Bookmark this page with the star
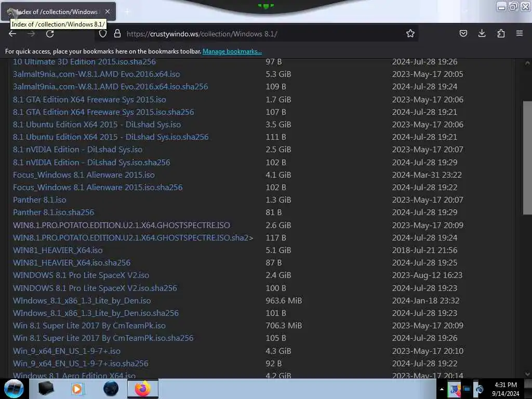This screenshot has width=532, height=399. point(410,33)
